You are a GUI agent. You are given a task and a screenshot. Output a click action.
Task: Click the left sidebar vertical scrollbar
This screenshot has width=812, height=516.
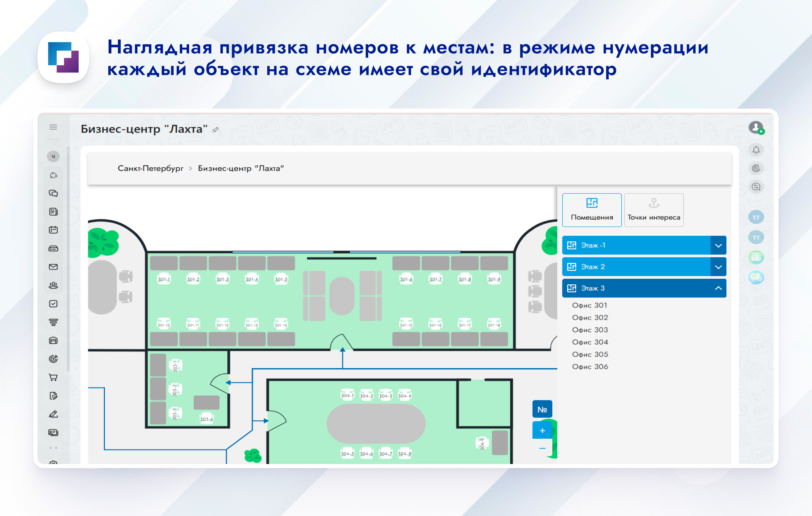point(68,260)
